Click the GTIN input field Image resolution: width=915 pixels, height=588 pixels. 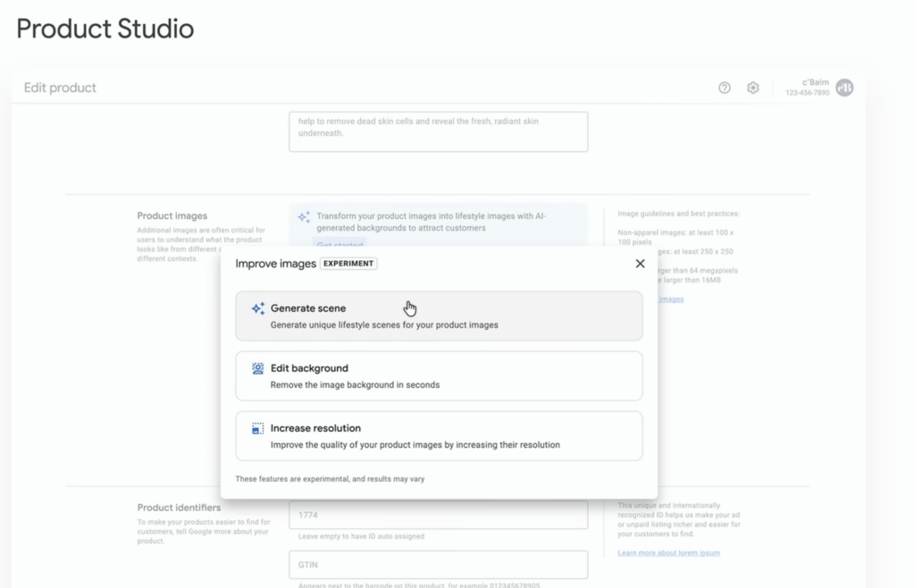438,565
